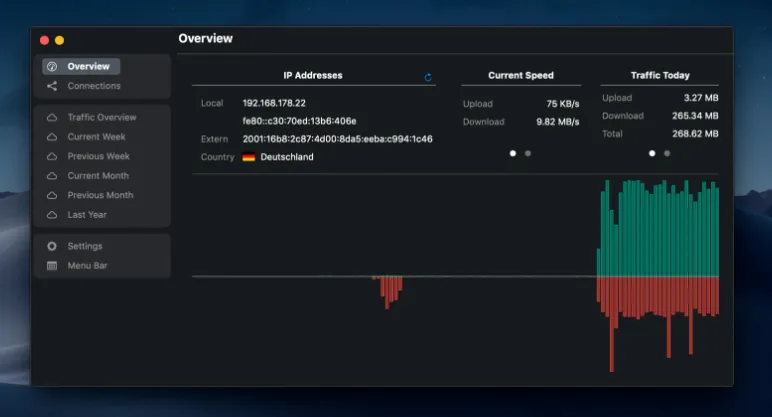Screen dimensions: 772x417
Task: Click the 3.27 MB upload today value
Action: pos(701,98)
